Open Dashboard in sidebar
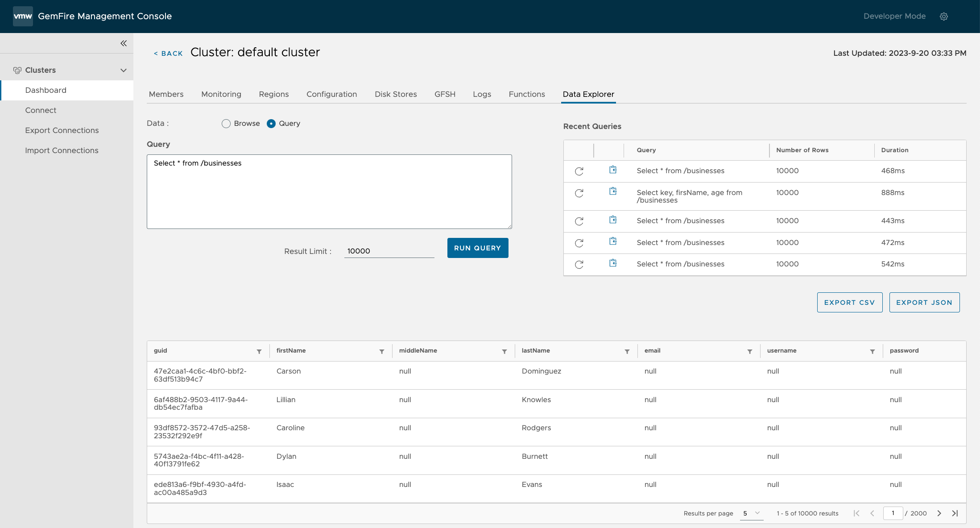This screenshot has height=528, width=980. pos(67,90)
